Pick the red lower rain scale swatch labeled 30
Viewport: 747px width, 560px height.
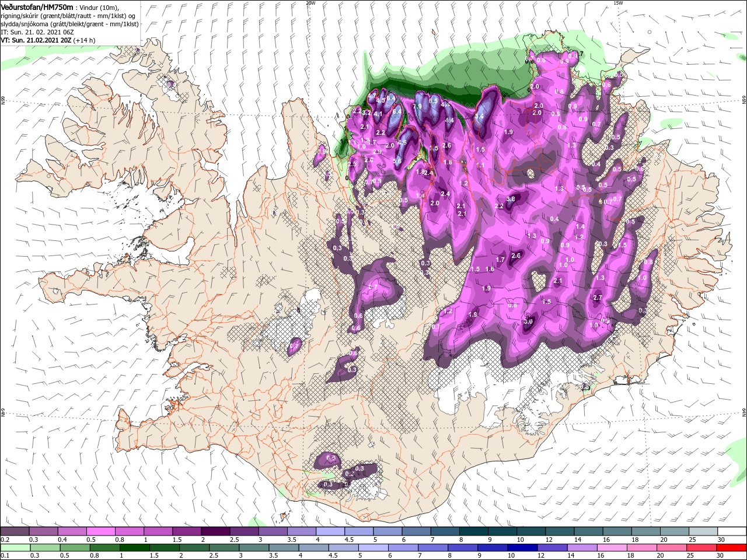732,548
